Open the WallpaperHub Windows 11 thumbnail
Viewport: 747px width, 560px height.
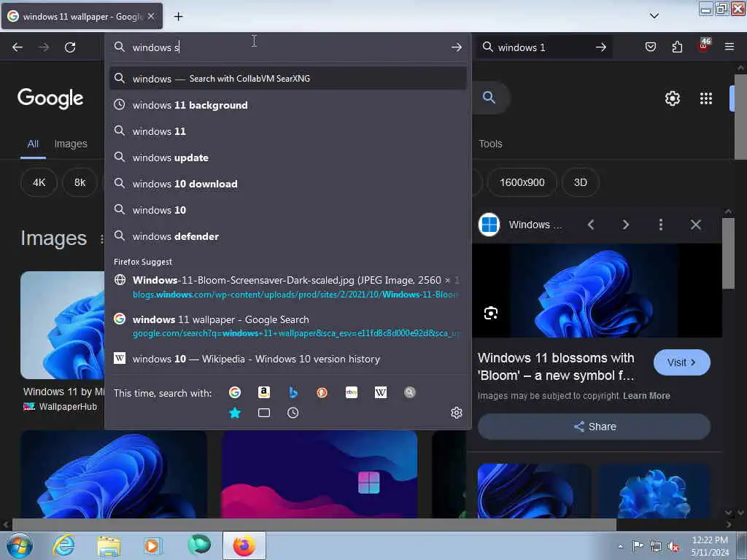[62, 325]
